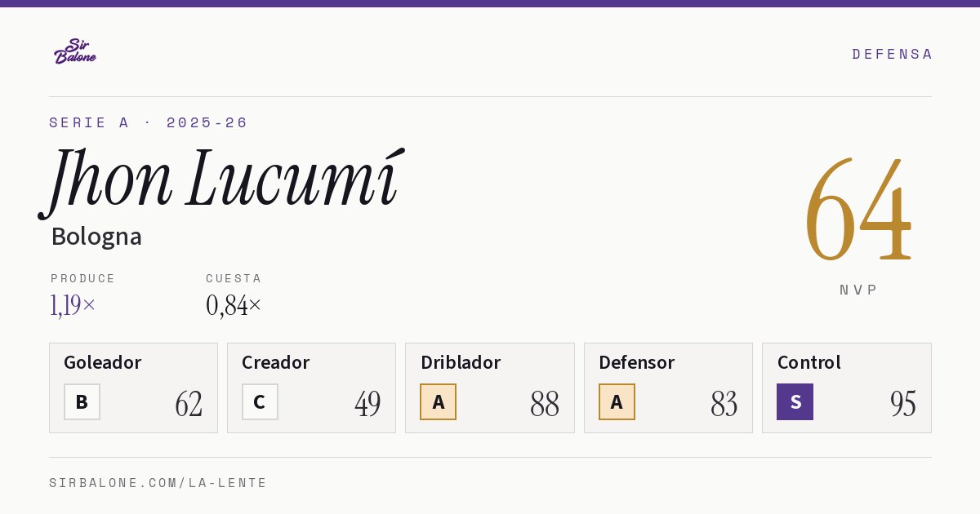
Task: Click the S grade badge under Control
Action: click(795, 401)
